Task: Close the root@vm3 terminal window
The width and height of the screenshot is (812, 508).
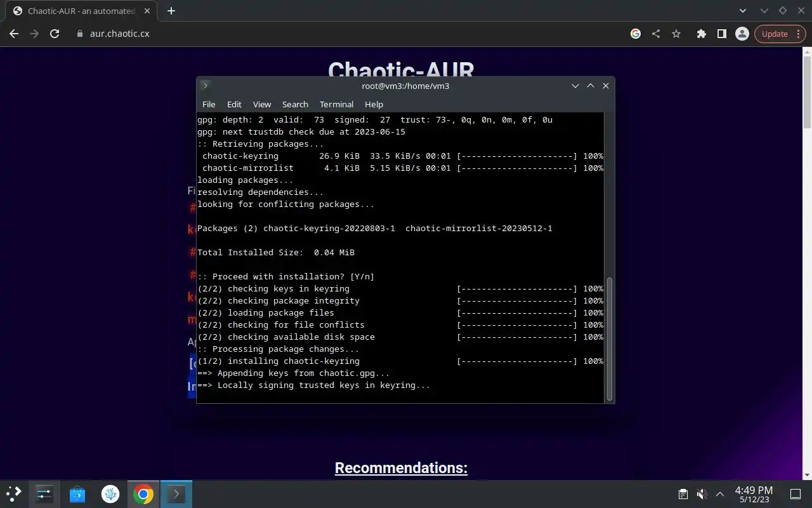Action: 606,86
